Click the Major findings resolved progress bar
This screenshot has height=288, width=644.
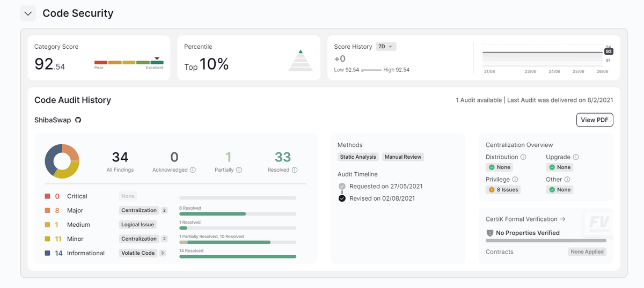point(238,213)
